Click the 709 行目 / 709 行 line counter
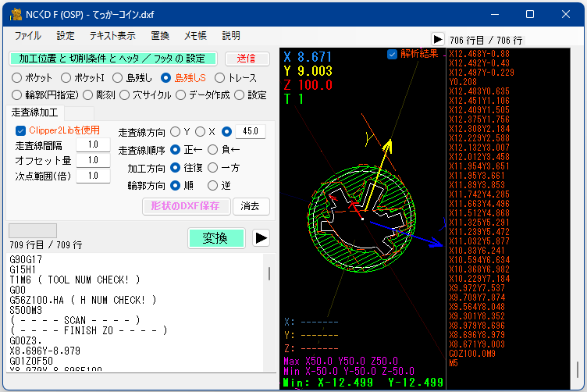The image size is (587, 392). pos(46,245)
